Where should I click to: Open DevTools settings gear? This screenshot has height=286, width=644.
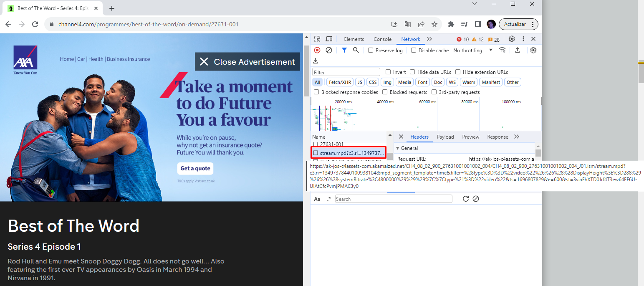pos(512,39)
